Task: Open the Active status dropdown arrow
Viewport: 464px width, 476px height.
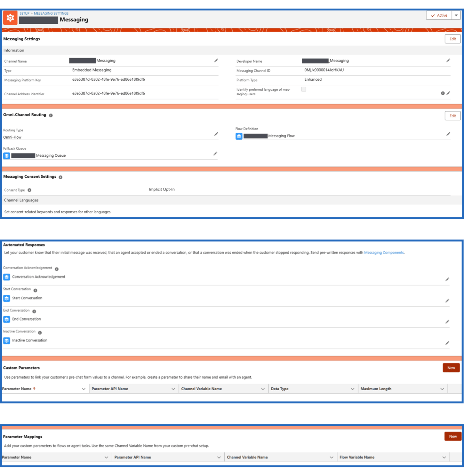Action: (456, 15)
